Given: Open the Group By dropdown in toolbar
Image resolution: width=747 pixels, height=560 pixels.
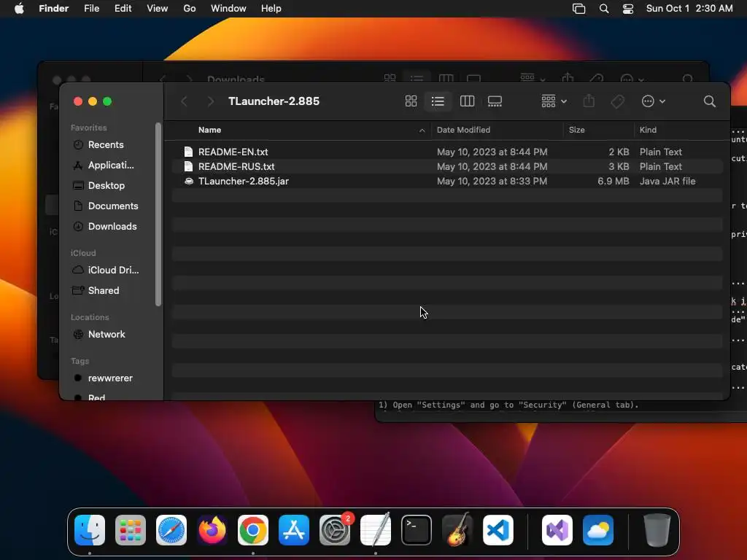Looking at the screenshot, I should (x=554, y=101).
